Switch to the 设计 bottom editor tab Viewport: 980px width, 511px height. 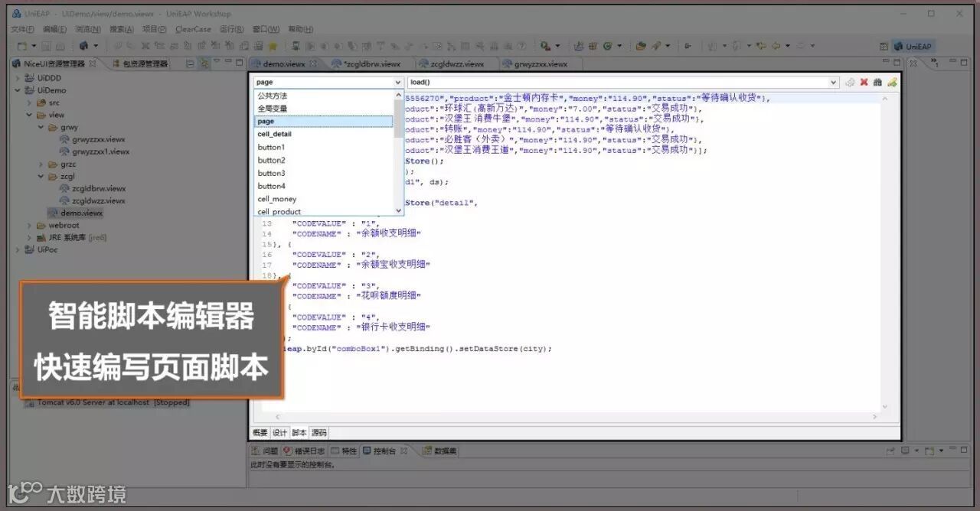279,433
